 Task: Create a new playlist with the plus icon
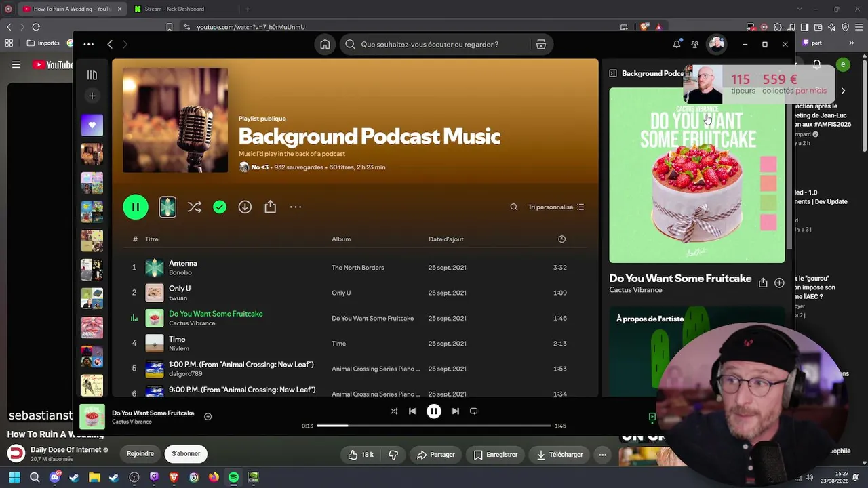[92, 96]
